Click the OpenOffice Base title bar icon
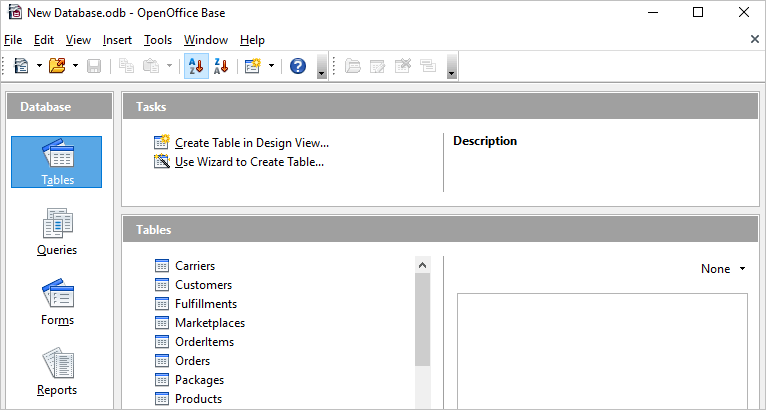The image size is (766, 410). click(x=15, y=12)
